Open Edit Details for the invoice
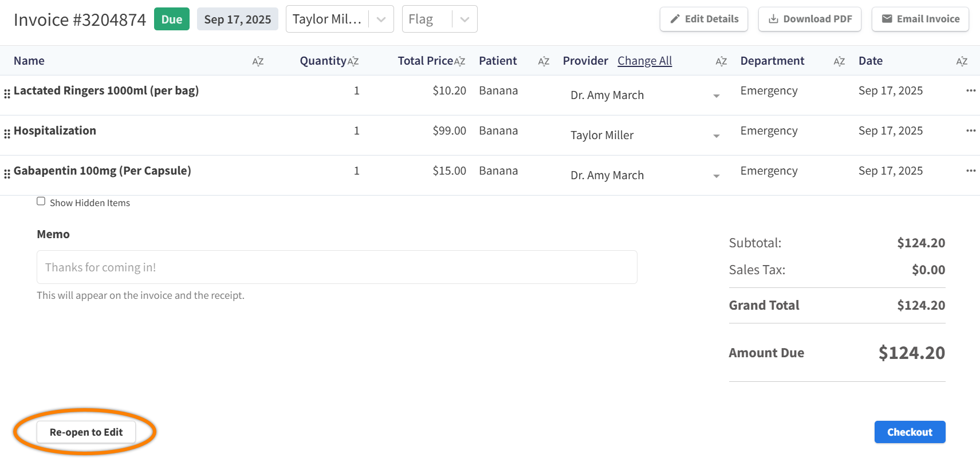Viewport: 980px width, 458px height. coord(703,19)
